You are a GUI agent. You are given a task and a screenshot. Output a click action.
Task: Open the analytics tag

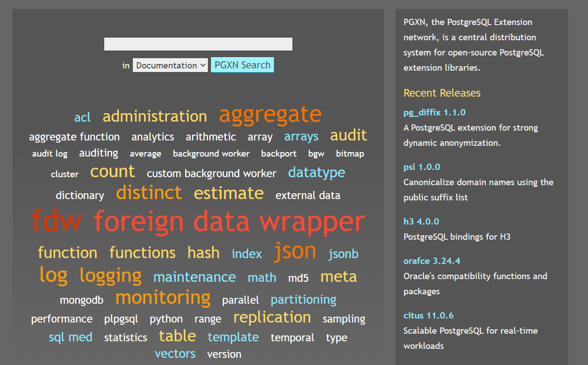coord(152,137)
